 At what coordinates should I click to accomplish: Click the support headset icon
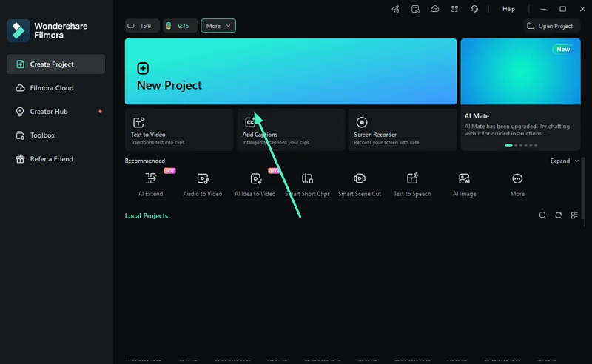[x=474, y=9]
